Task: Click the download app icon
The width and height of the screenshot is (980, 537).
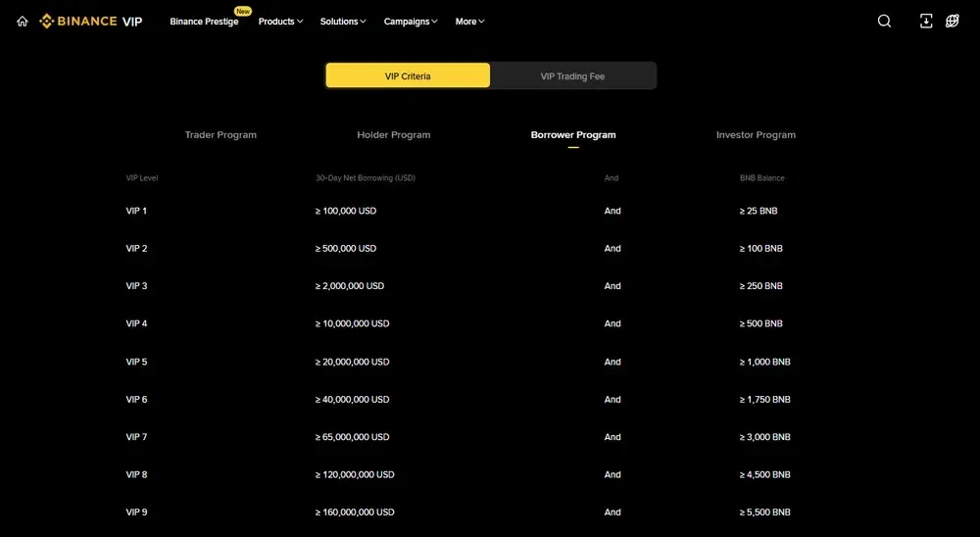Action: pos(926,22)
